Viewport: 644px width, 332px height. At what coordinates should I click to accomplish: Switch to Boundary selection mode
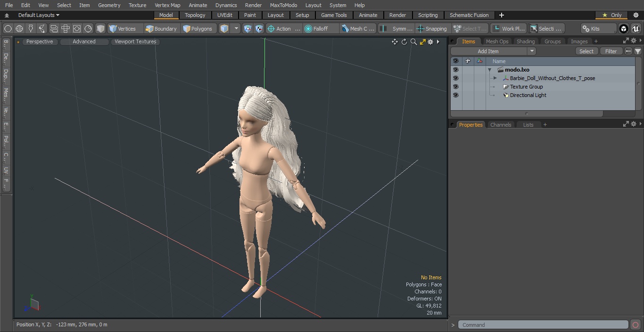tap(161, 29)
